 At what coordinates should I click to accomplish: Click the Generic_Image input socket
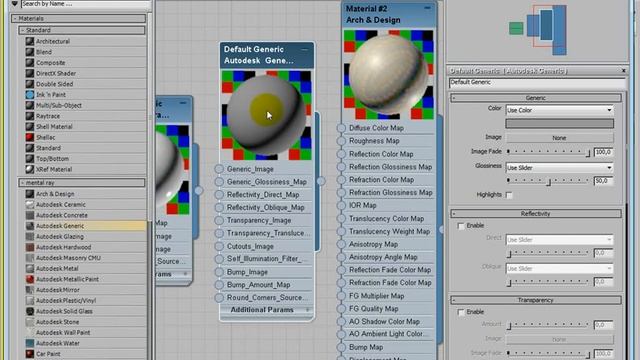click(x=219, y=169)
